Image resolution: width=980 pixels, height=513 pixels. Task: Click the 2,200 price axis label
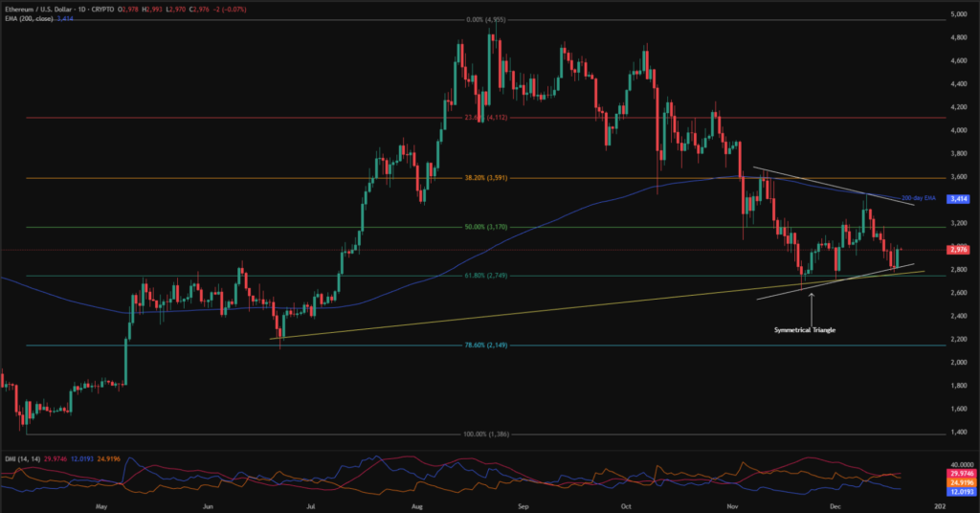[959, 340]
